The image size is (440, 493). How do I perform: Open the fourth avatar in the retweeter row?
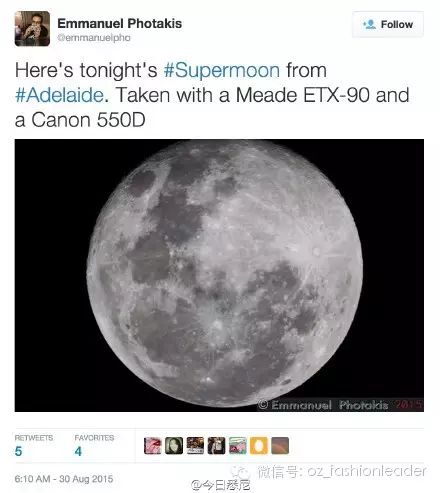pyautogui.click(x=216, y=446)
